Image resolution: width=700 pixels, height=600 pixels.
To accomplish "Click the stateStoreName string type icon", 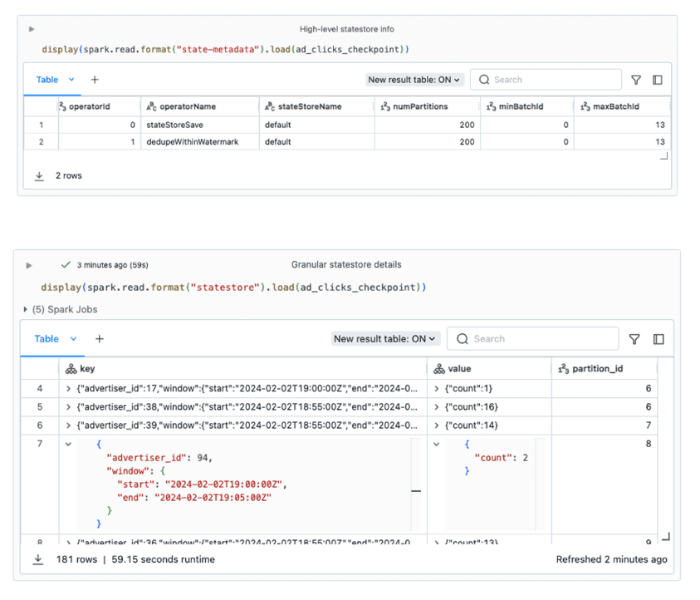I will point(270,106).
